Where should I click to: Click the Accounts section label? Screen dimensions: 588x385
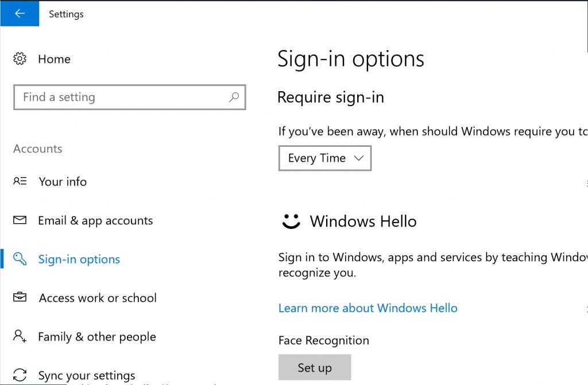38,149
